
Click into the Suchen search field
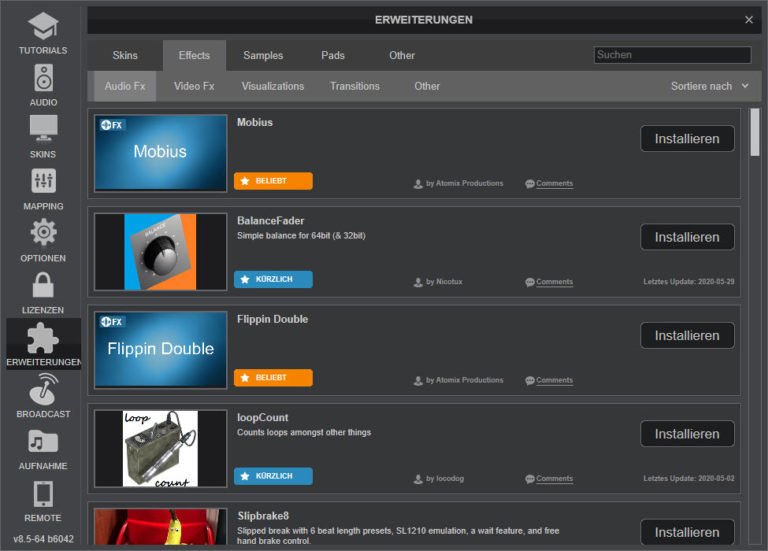point(672,55)
